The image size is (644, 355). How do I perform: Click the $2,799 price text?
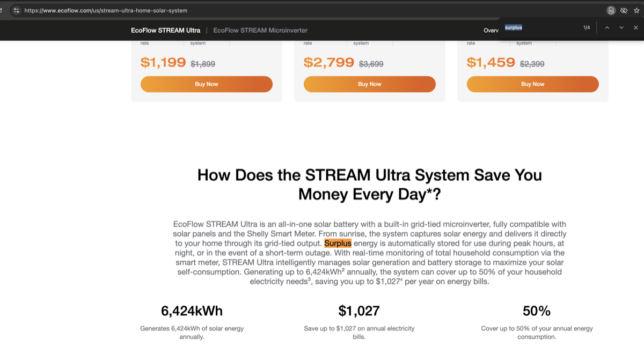[x=328, y=62]
